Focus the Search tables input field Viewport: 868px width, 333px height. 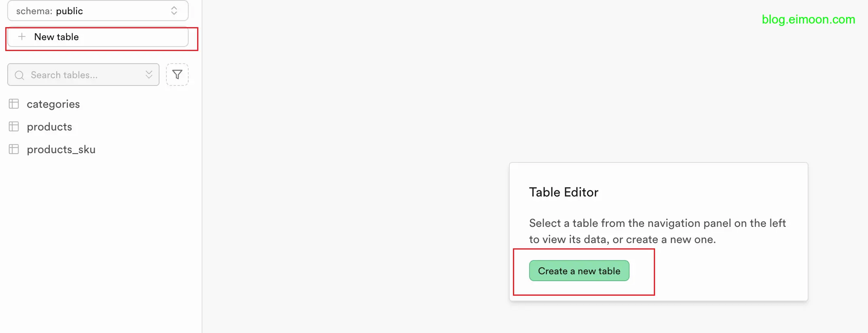pyautogui.click(x=81, y=75)
